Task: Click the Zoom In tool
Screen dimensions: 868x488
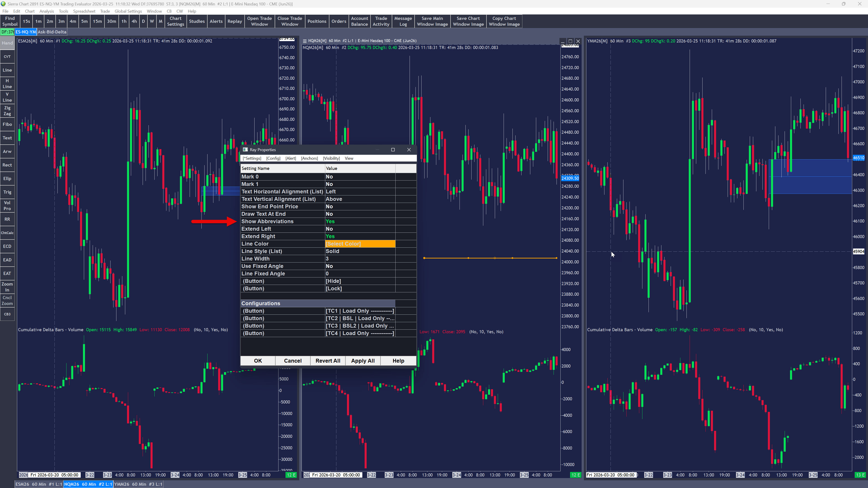Action: [7, 287]
